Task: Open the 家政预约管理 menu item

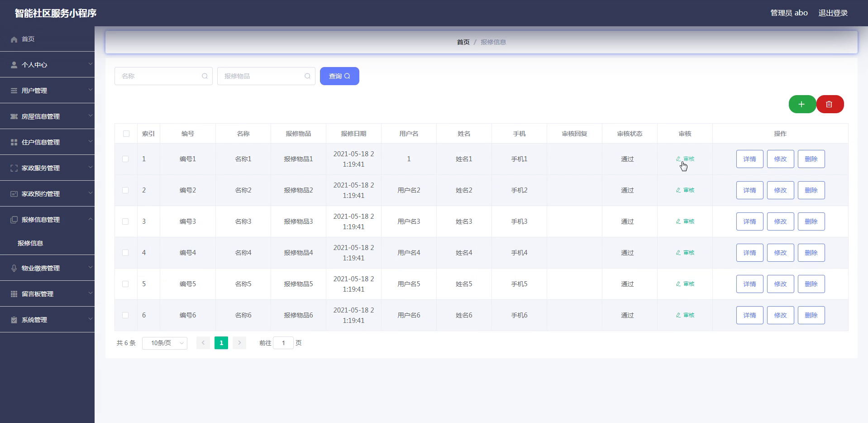Action: point(47,194)
